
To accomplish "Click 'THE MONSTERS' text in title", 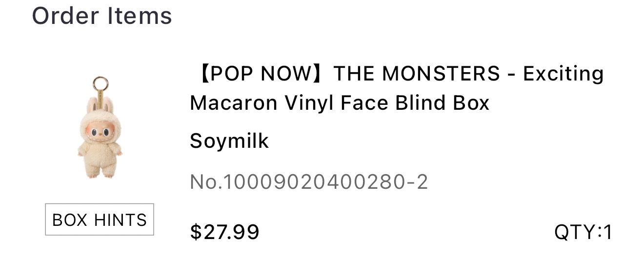I will (417, 74).
